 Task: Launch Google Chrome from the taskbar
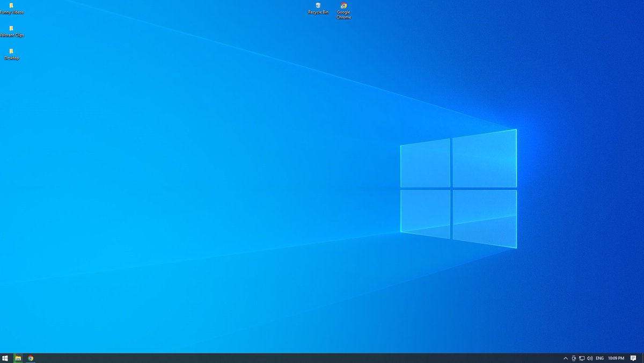pos(31,358)
